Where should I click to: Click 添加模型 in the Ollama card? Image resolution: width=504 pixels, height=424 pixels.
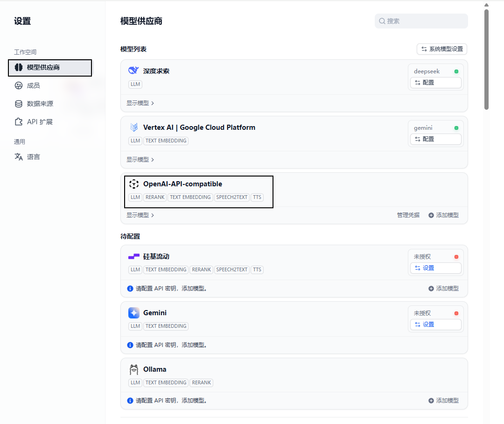click(x=443, y=401)
